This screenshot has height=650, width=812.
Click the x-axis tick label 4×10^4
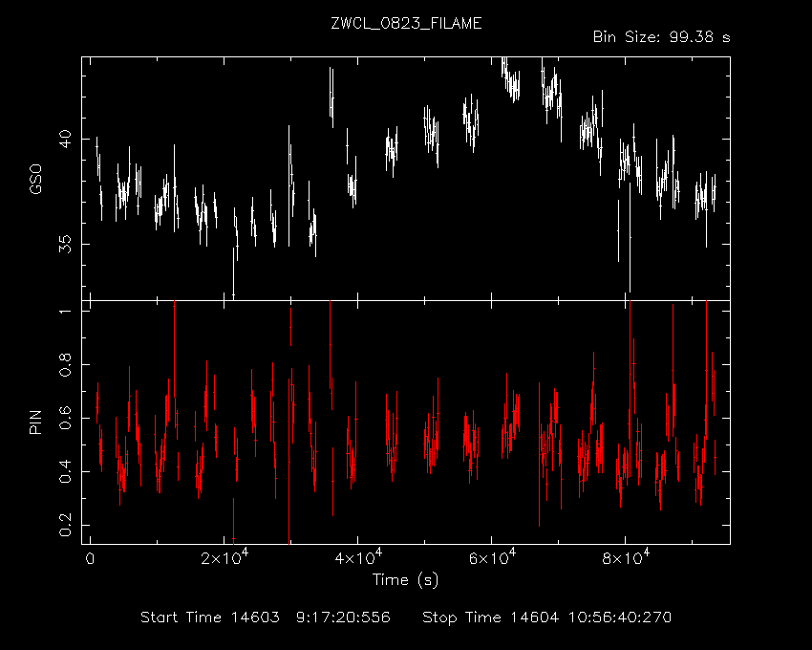(x=358, y=557)
